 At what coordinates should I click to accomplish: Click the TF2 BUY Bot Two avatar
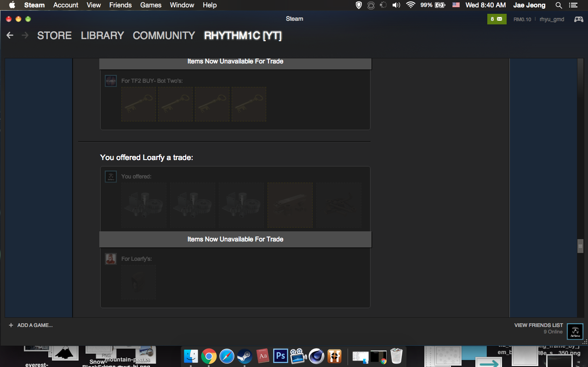click(x=111, y=81)
